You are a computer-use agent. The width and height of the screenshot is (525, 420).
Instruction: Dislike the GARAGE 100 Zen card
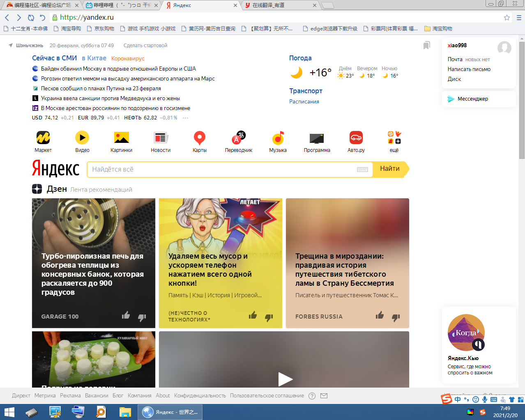tap(142, 317)
